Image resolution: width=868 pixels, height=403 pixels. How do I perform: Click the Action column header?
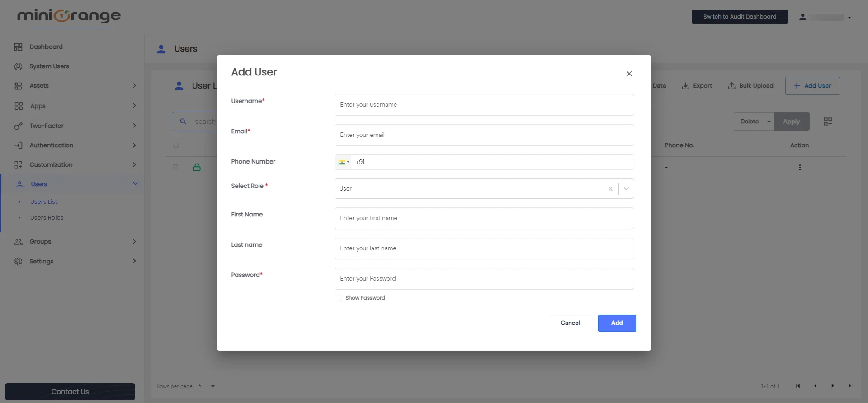[799, 145]
